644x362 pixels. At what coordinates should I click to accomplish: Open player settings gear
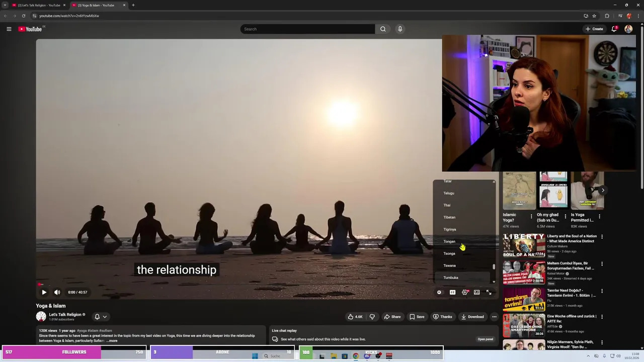[x=465, y=292]
